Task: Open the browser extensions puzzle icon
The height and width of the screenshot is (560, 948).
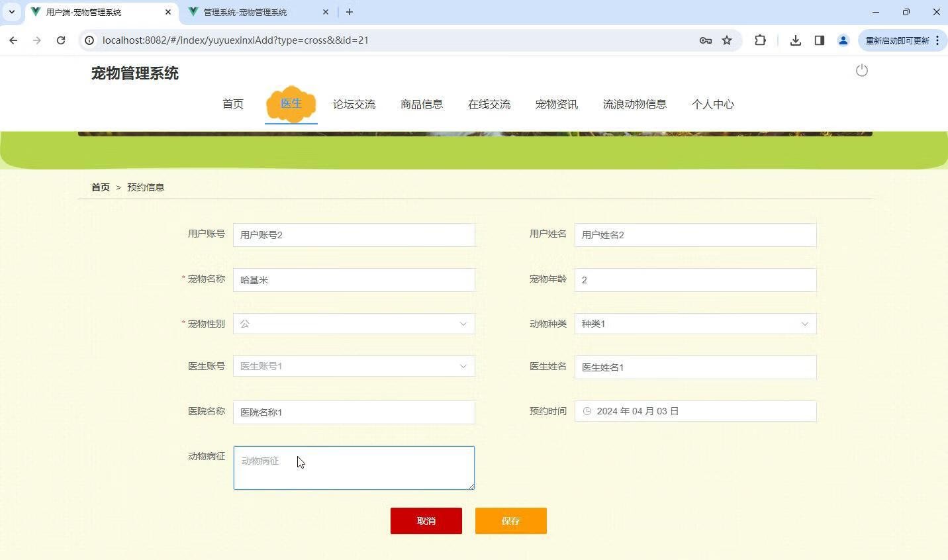Action: pyautogui.click(x=760, y=40)
